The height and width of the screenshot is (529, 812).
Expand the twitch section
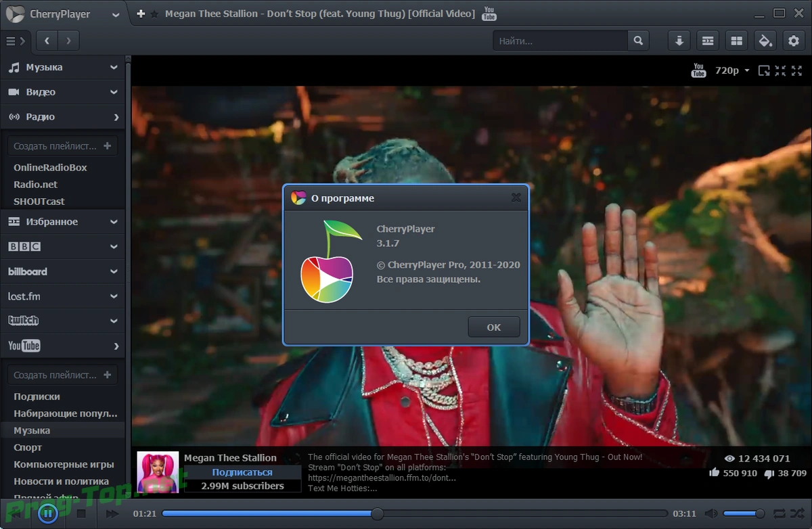pyautogui.click(x=62, y=321)
